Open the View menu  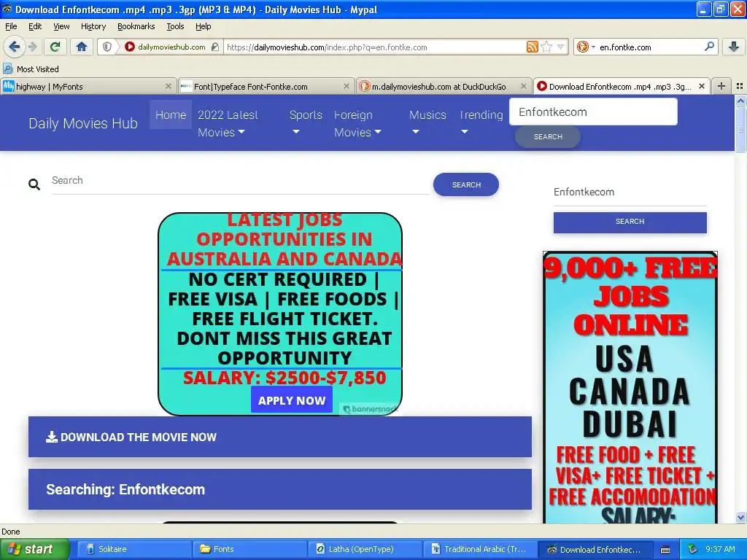[61, 26]
